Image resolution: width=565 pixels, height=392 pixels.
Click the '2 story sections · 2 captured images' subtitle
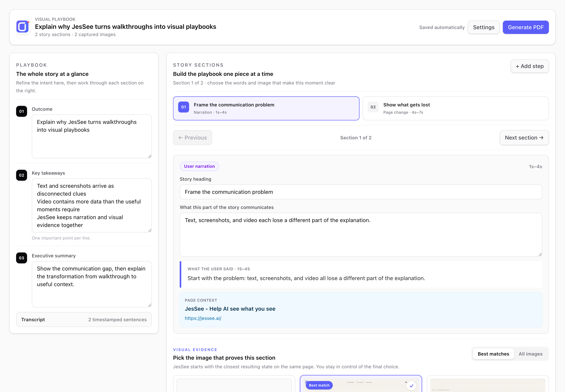point(75,34)
